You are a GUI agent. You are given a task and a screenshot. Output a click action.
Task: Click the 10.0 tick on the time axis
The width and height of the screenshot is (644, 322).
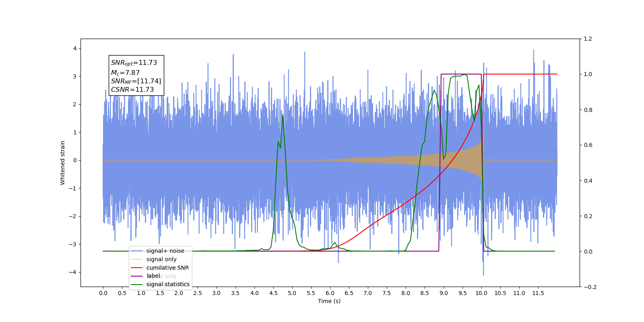pyautogui.click(x=481, y=293)
